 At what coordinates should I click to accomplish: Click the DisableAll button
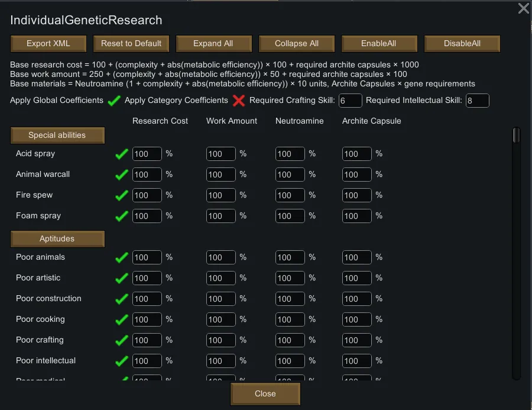[462, 44]
